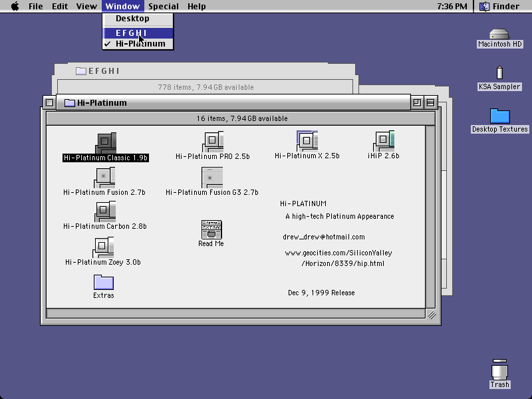This screenshot has width=532, height=399.
Task: Click the '16 items, 7.94 GB available' text
Action: point(242,118)
